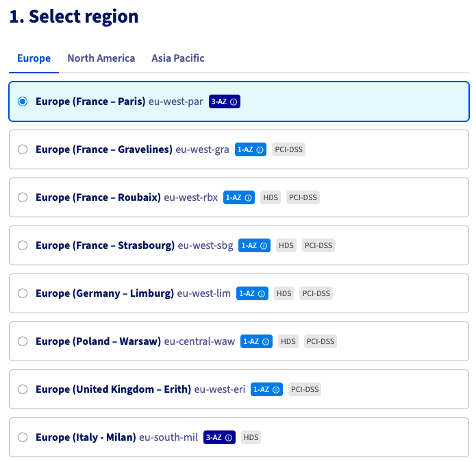Click the HDS tag on Roubaix row
Image resolution: width=476 pixels, height=462 pixels.
[271, 198]
